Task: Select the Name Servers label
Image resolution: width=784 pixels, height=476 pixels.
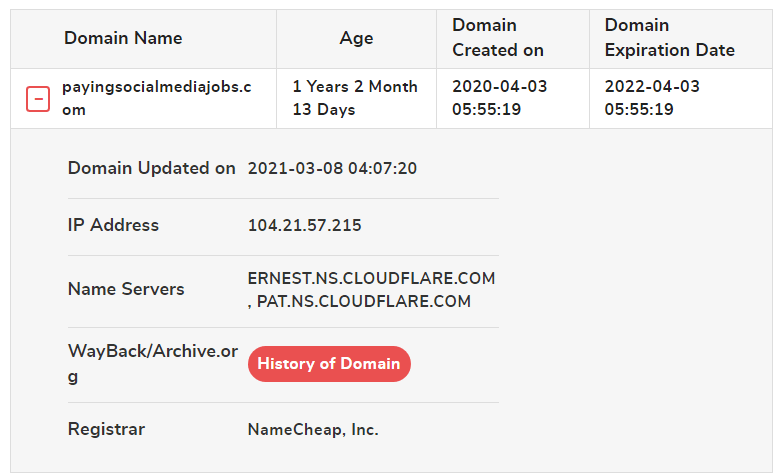Action: (x=126, y=289)
